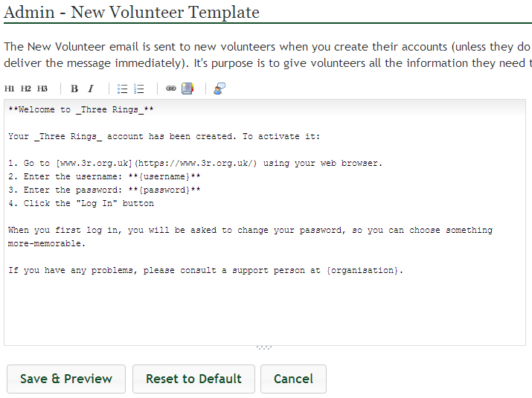Grab the text area resize handle
The image size is (532, 398).
(x=264, y=347)
